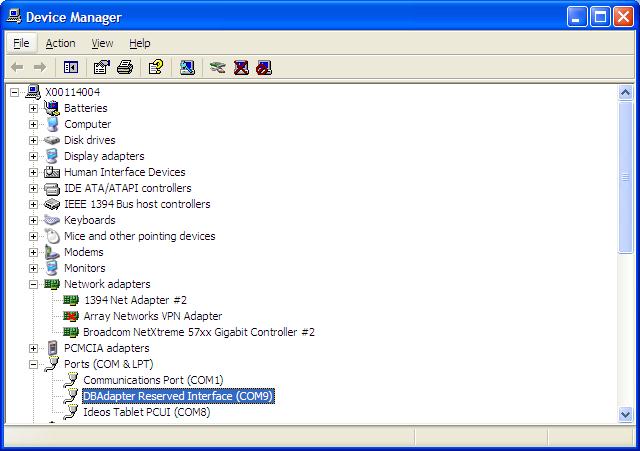Expand the Display adapters category
This screenshot has width=640, height=451.
point(33,156)
